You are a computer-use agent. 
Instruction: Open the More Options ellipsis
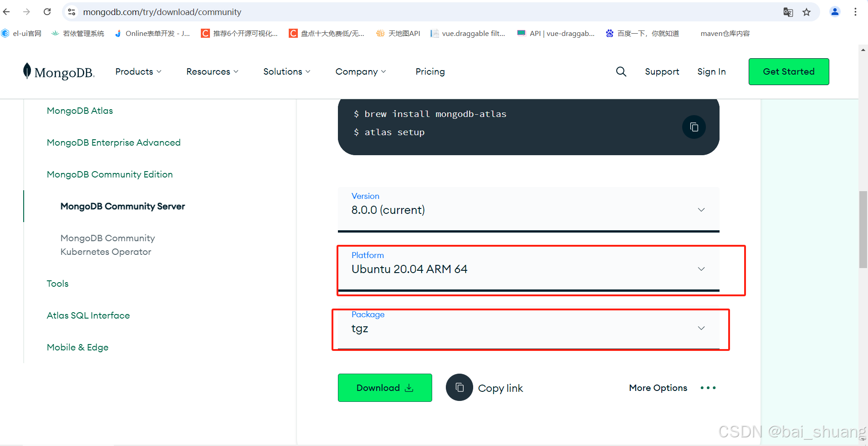point(708,388)
